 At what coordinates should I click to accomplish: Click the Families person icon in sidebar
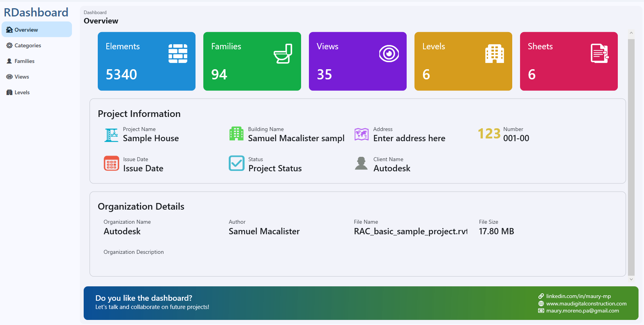[9, 61]
